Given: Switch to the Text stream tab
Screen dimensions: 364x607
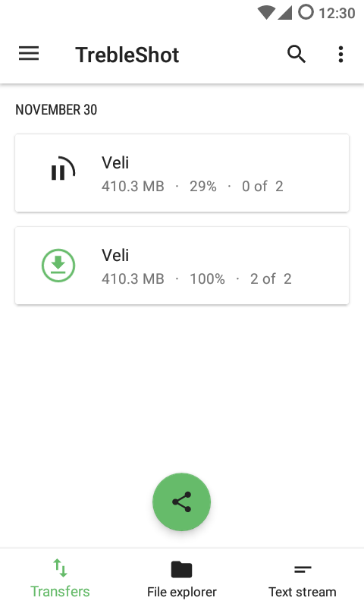Looking at the screenshot, I should coord(303,578).
